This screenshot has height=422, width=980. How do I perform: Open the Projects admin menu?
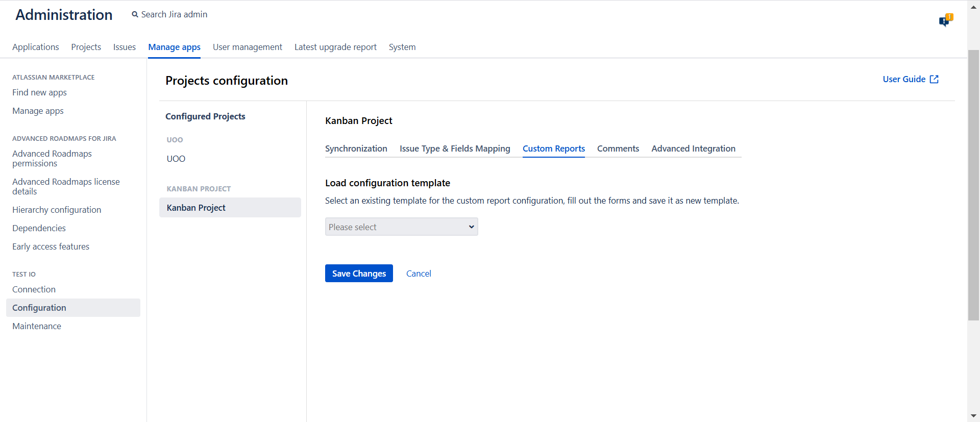(x=86, y=47)
